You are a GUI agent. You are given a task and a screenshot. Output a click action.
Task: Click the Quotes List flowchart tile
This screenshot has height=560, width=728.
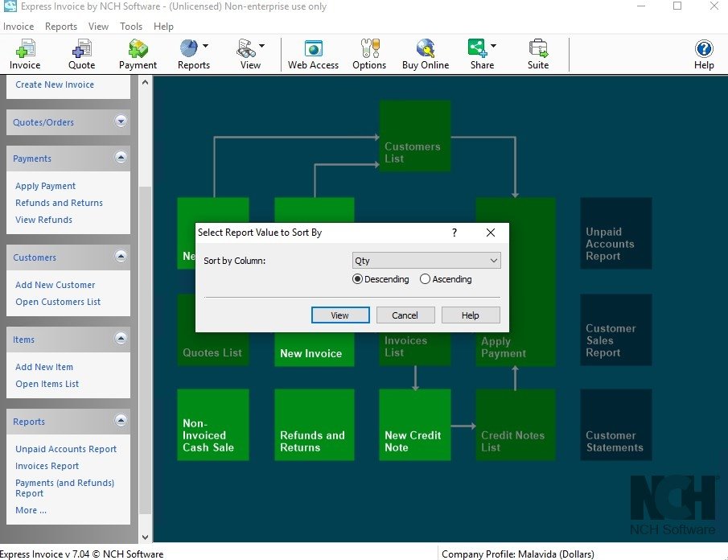coord(213,350)
